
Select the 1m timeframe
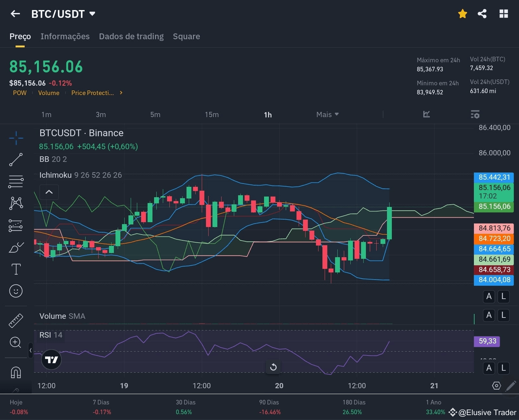(x=46, y=114)
